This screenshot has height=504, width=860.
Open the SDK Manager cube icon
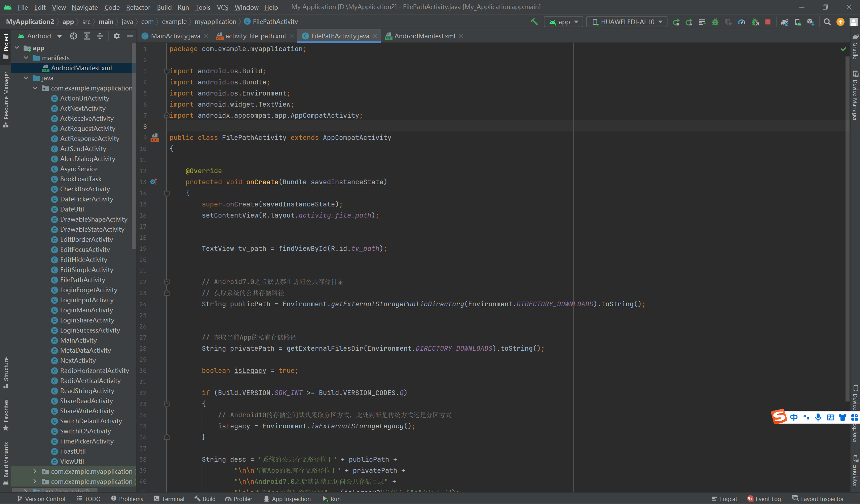point(811,22)
